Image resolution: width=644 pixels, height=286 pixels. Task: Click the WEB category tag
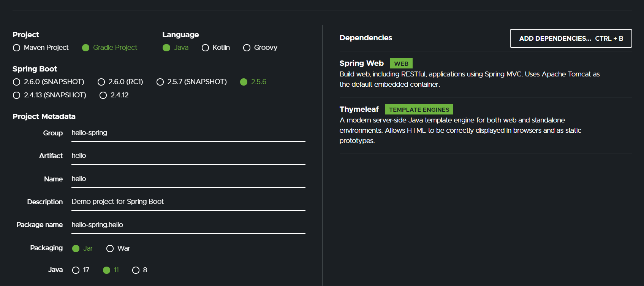click(x=401, y=64)
